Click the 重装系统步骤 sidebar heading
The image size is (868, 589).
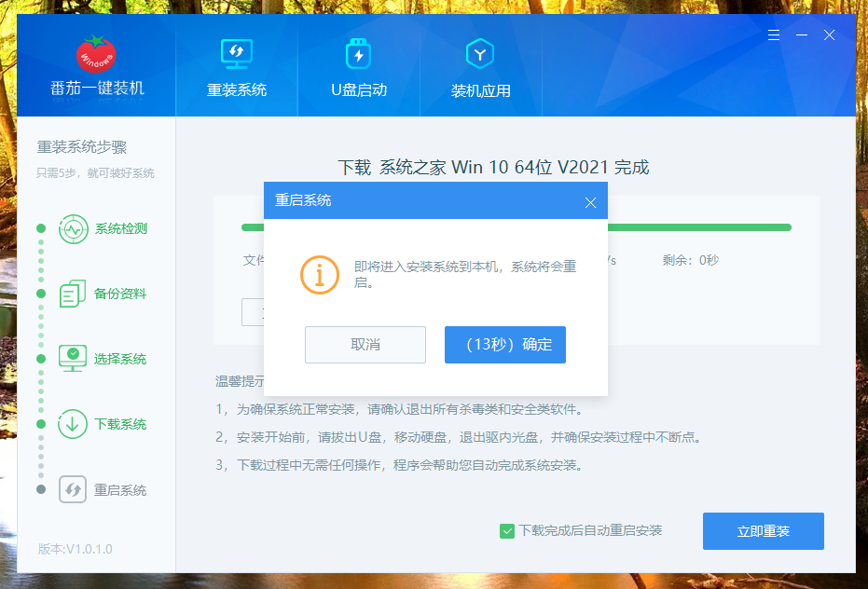(x=82, y=147)
